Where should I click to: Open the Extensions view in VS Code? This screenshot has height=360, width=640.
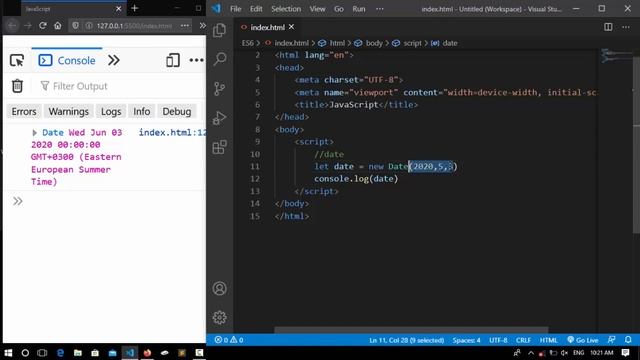point(220,147)
